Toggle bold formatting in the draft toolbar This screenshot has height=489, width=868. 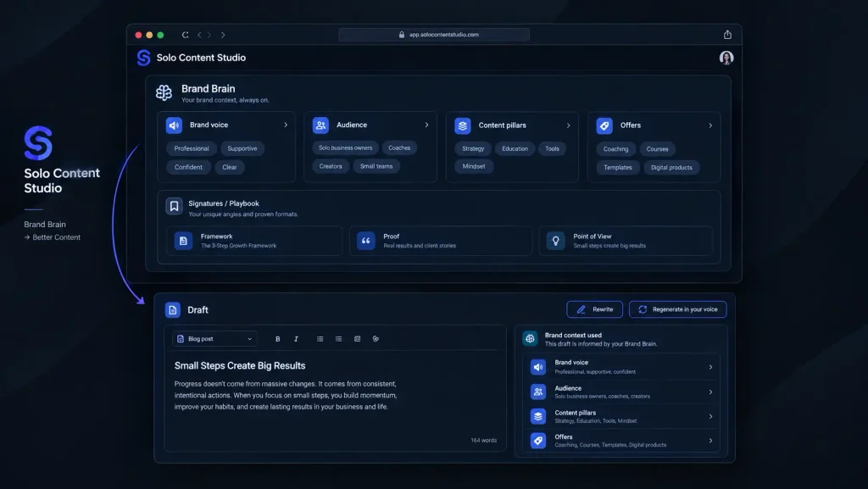tap(278, 339)
